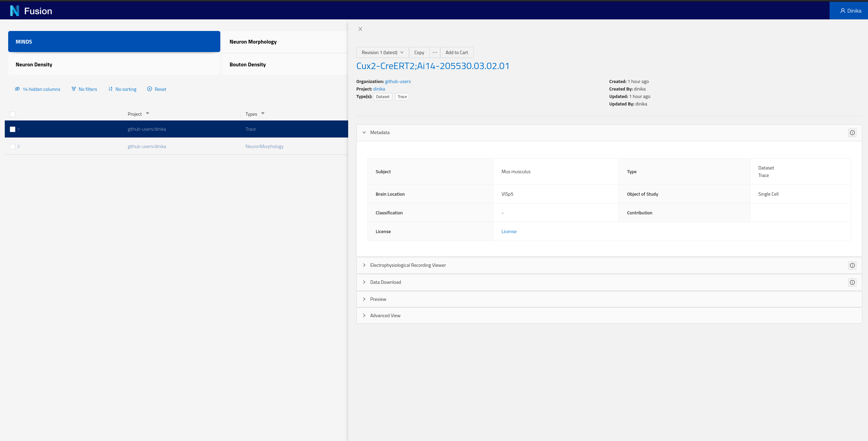This screenshot has height=441, width=868.
Task: Click github-users/dinika in NeuronMorphology row
Action: pyautogui.click(x=147, y=146)
